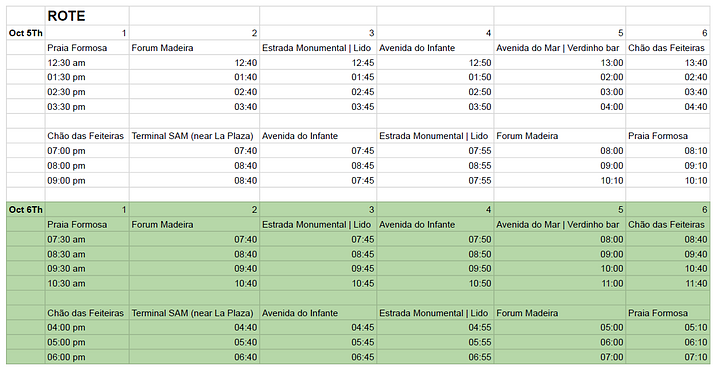Click the Oct 5Th date cell
The height and width of the screenshot is (372, 720).
[26, 33]
